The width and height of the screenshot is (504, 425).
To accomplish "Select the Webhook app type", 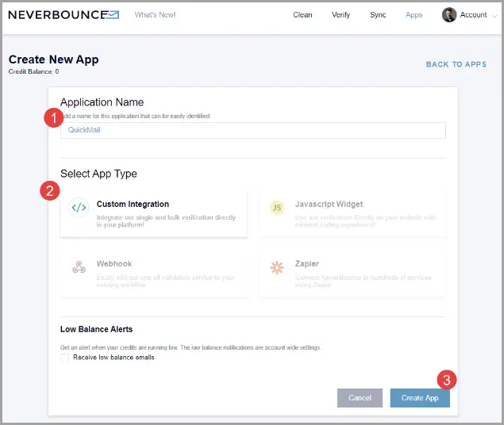I will click(x=154, y=274).
